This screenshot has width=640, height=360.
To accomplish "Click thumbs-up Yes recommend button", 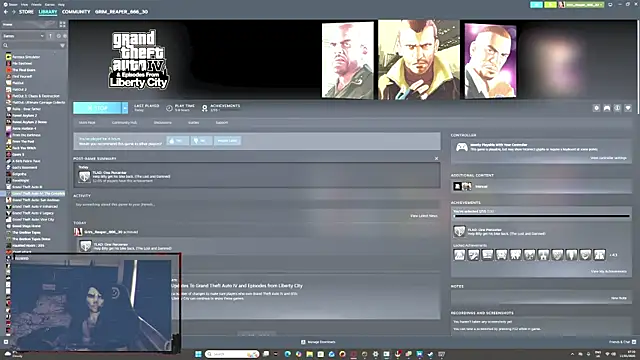I will [178, 141].
